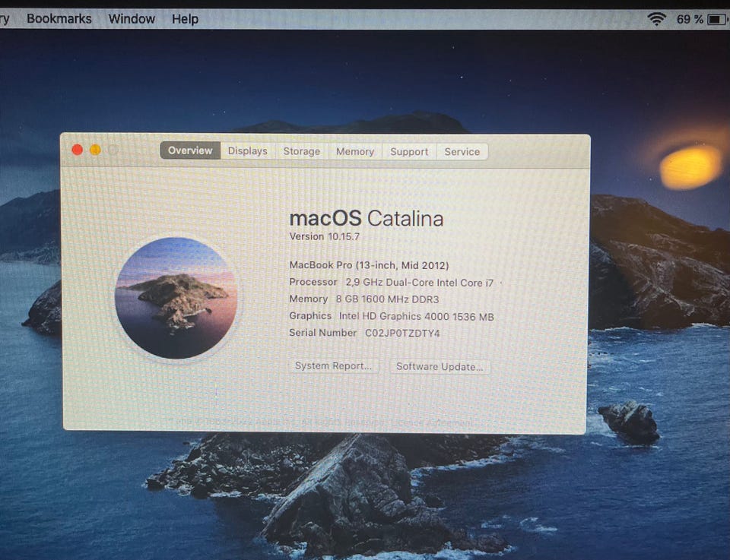Open the Help menu
Image resolution: width=730 pixels, height=560 pixels.
click(185, 19)
